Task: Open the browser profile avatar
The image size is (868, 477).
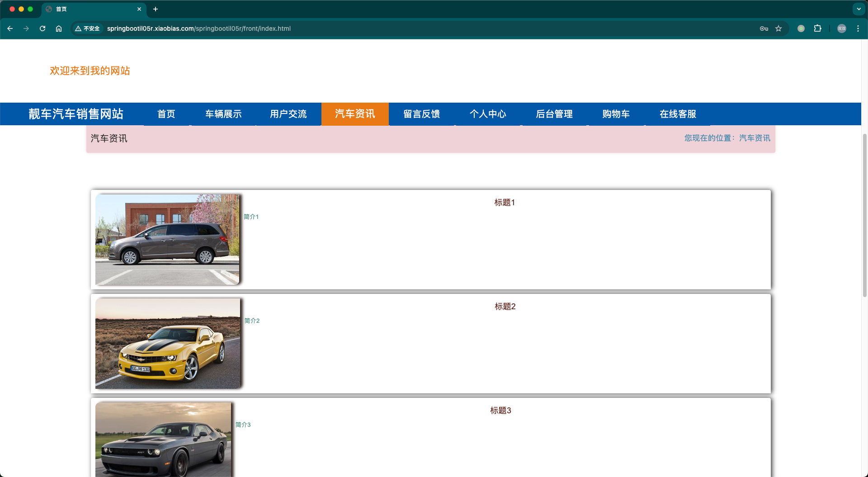Action: (842, 28)
